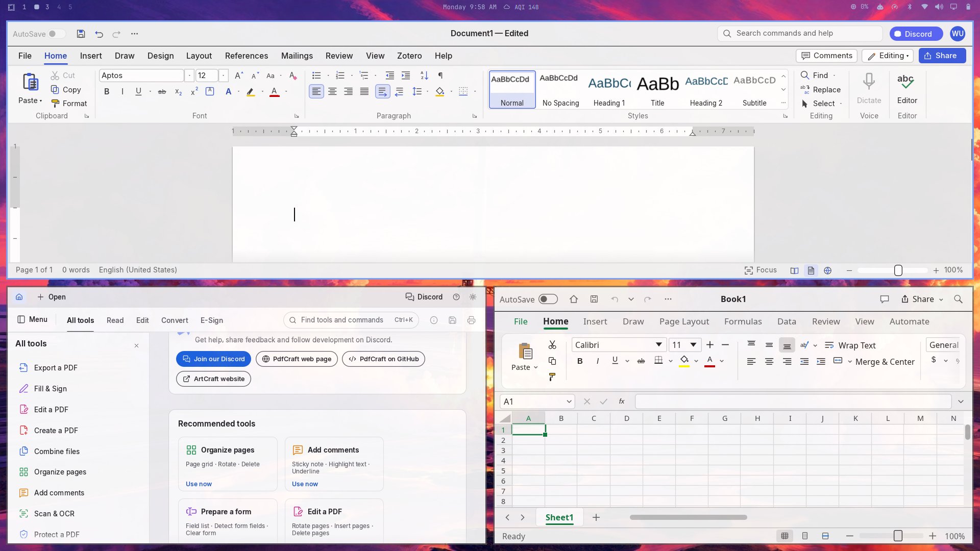Expand the Excel Name Box dropdown
This screenshot has height=551, width=980.
569,402
